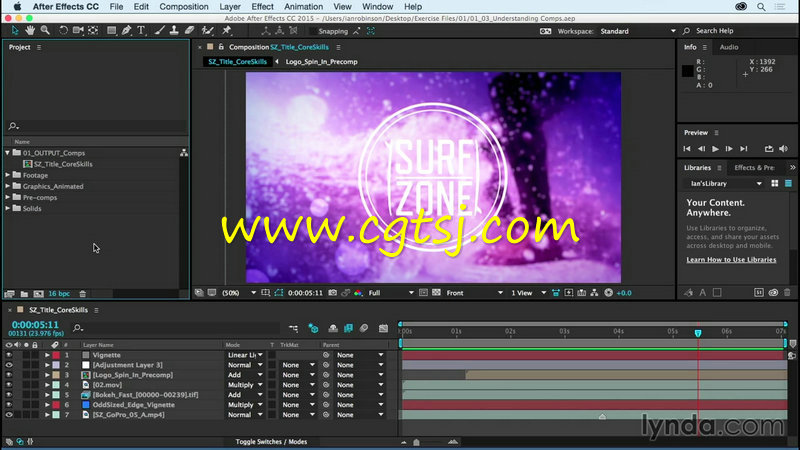Select the Selection arrow tool
The width and height of the screenshot is (800, 450).
tap(15, 31)
